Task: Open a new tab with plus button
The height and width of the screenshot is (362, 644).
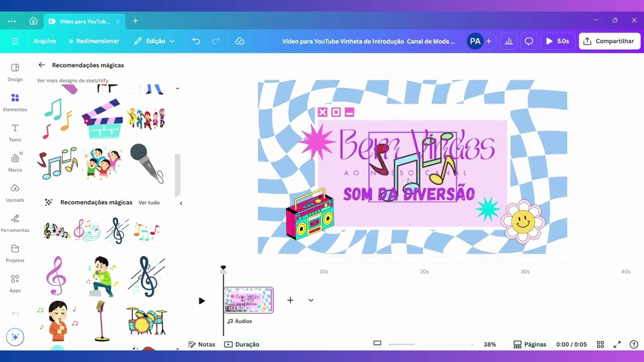Action: (x=135, y=21)
